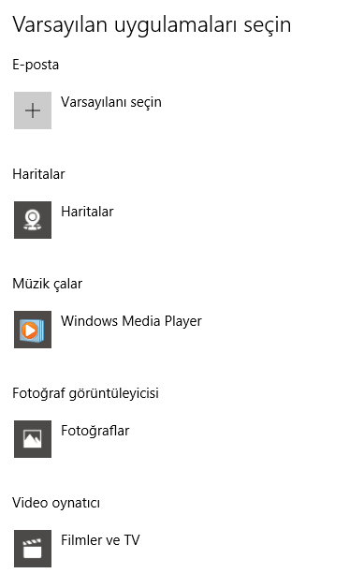
Task: Click the "Haritalar" section heading
Action: tap(38, 174)
